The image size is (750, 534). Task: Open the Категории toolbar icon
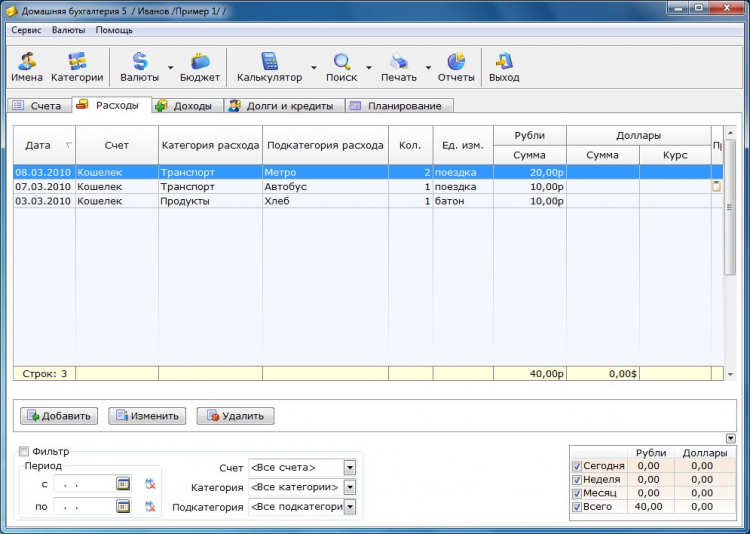click(x=77, y=67)
